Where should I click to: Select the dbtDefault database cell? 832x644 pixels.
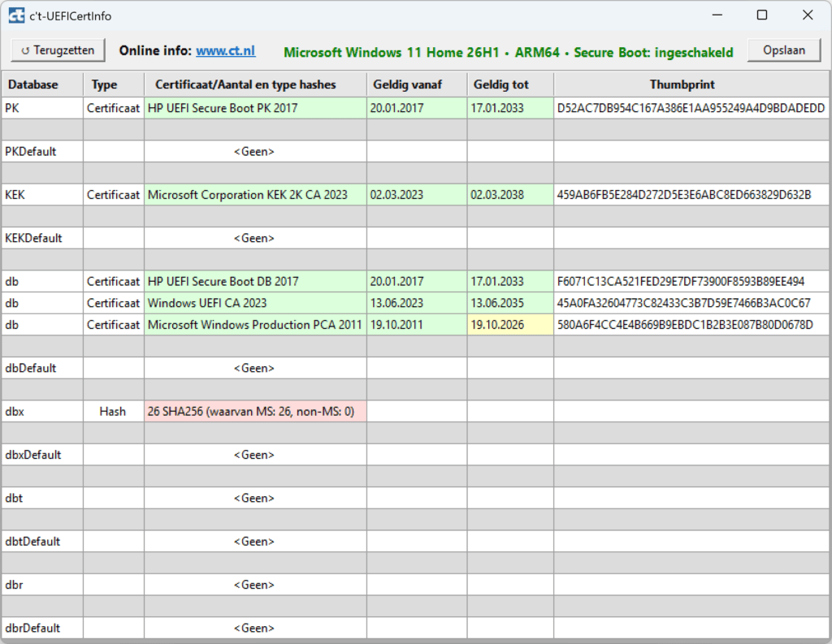[x=42, y=541]
